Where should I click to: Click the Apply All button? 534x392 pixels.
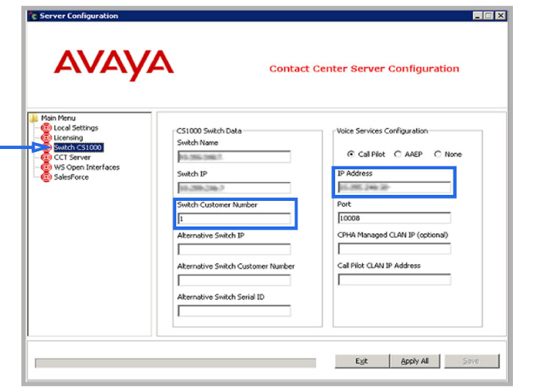[414, 361]
